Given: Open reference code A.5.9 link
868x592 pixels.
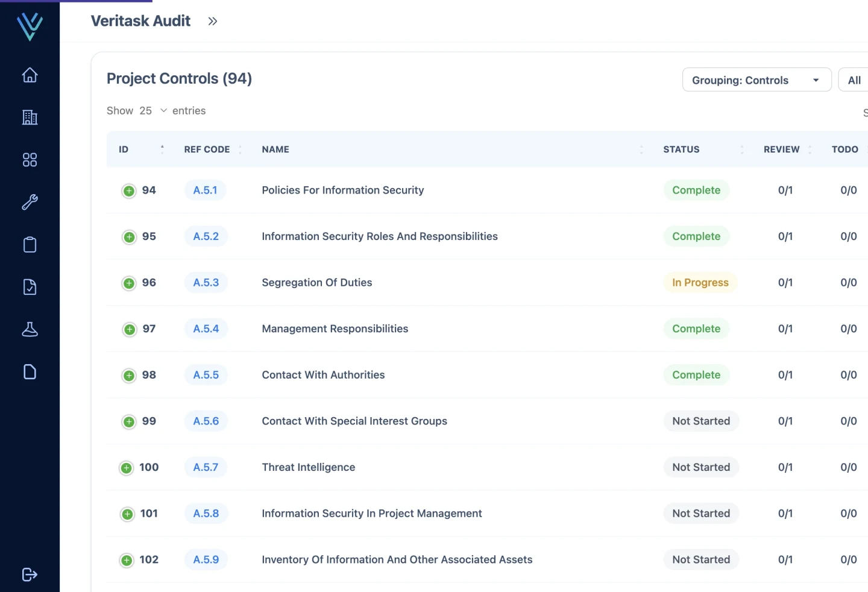Looking at the screenshot, I should point(206,559).
